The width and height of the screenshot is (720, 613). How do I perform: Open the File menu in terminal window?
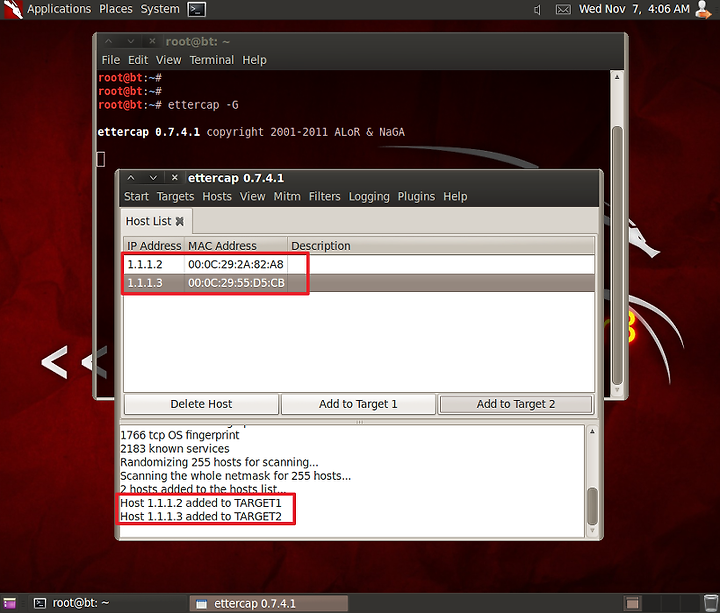[111, 60]
